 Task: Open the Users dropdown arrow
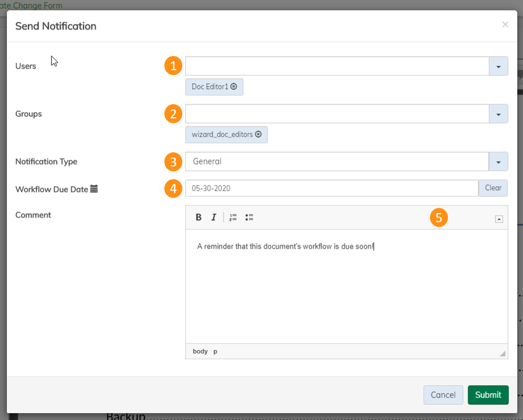coord(498,67)
